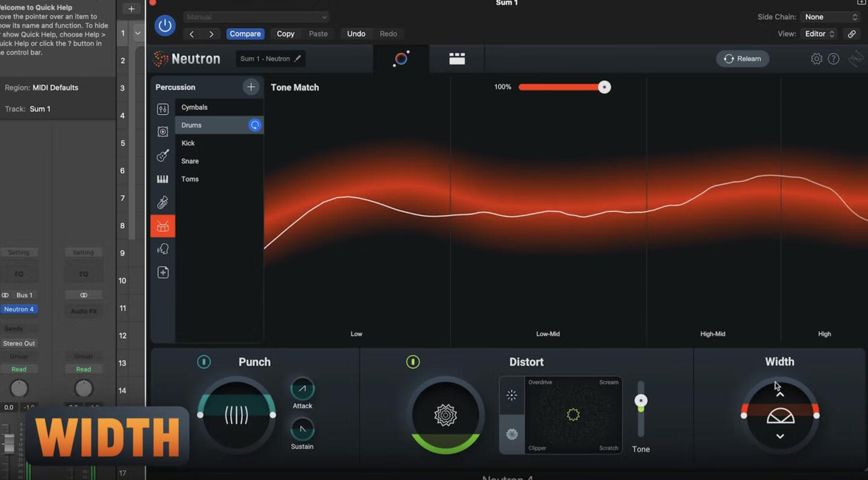Screen dimensions: 868x480
Task: Select the upper distortion mode icon
Action: [x=512, y=395]
